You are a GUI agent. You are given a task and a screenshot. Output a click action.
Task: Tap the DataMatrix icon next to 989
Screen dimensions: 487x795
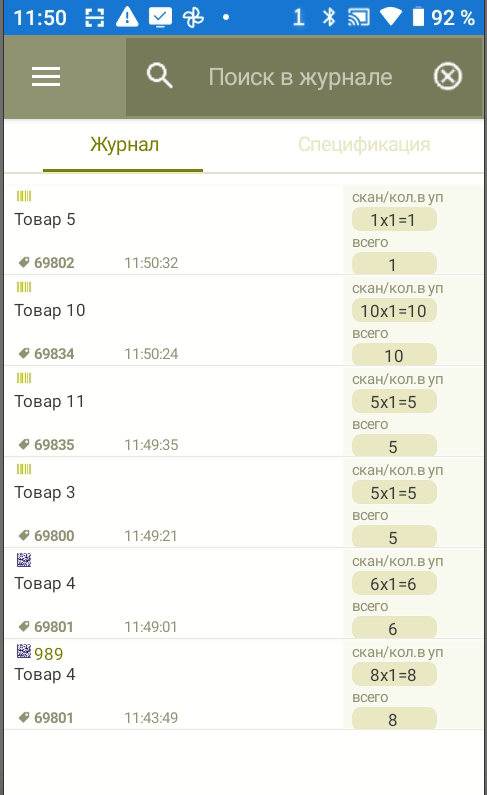(24, 651)
